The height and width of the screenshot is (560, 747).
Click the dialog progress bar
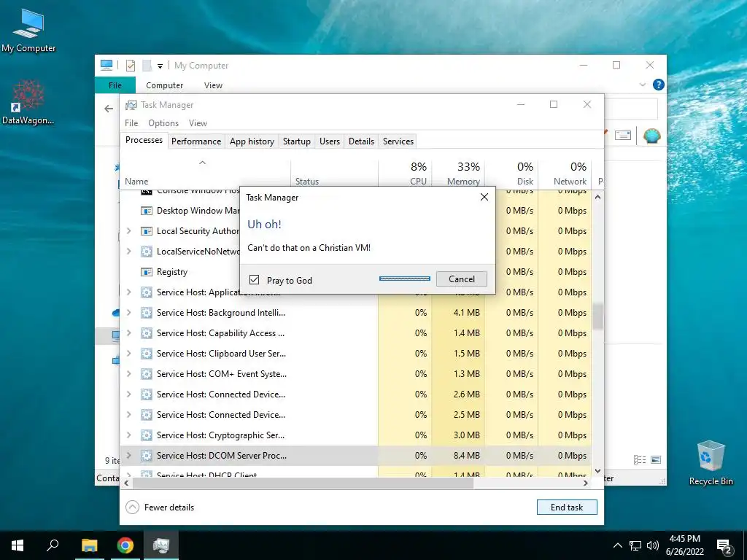coord(404,279)
